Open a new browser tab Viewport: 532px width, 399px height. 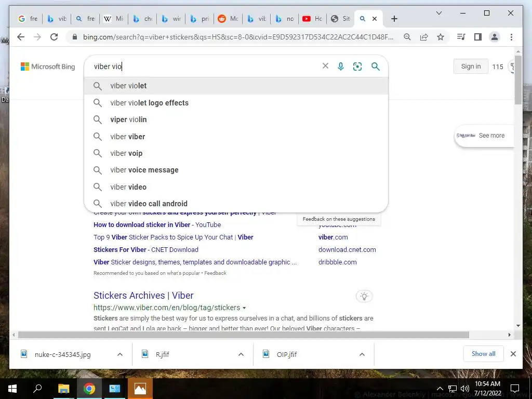[394, 19]
